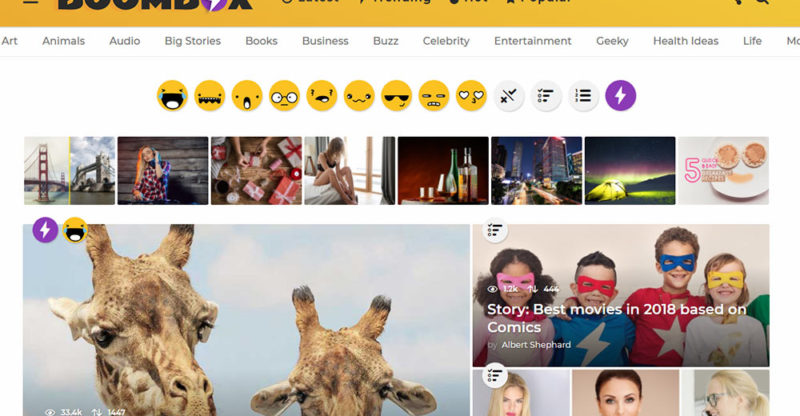Select the jagged-teeth scary emoji filter
This screenshot has height=416, width=800.
point(210,95)
